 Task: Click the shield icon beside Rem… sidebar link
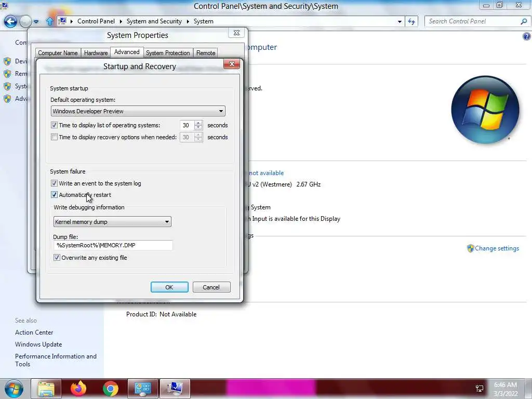coord(7,74)
